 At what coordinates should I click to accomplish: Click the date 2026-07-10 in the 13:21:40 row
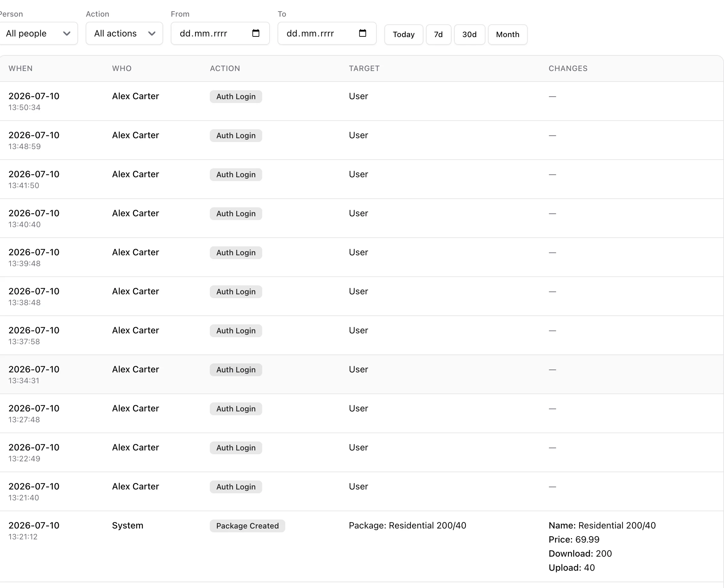click(x=34, y=486)
